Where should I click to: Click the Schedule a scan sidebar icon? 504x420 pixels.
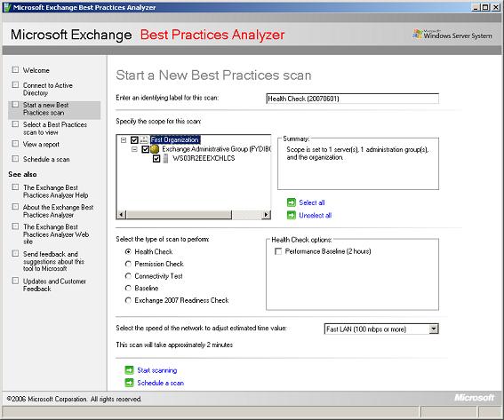pos(15,159)
